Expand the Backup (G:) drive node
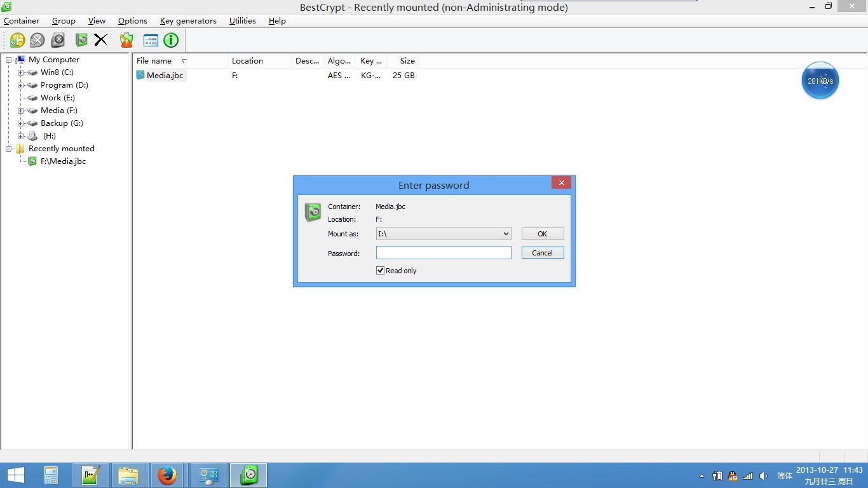This screenshot has height=488, width=868. point(20,123)
